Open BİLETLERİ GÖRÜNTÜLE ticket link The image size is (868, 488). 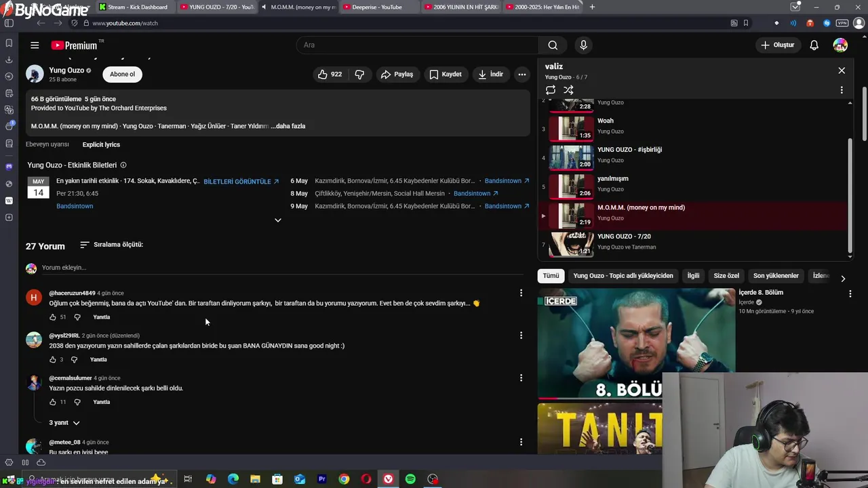point(241,182)
